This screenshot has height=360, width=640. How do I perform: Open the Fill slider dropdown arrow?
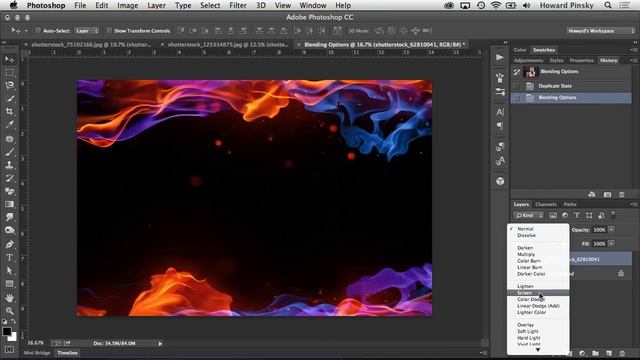click(x=611, y=244)
